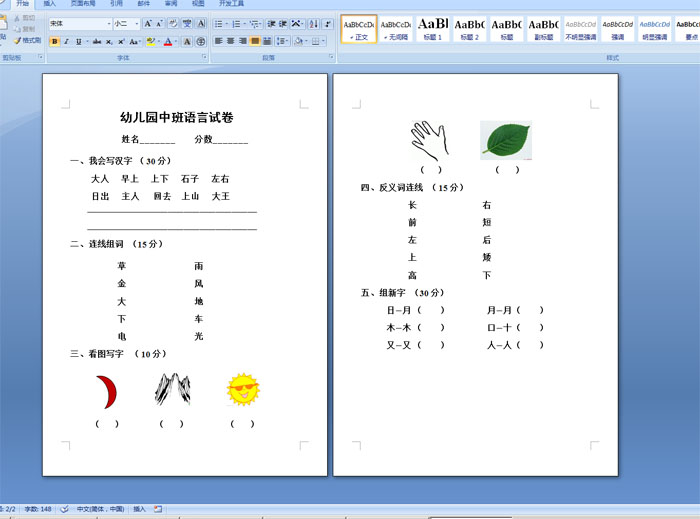Select the 标题 1 style

[x=433, y=29]
